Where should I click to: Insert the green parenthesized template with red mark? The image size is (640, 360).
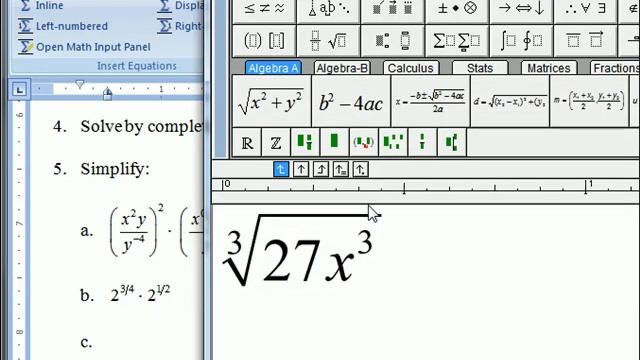coord(364,142)
